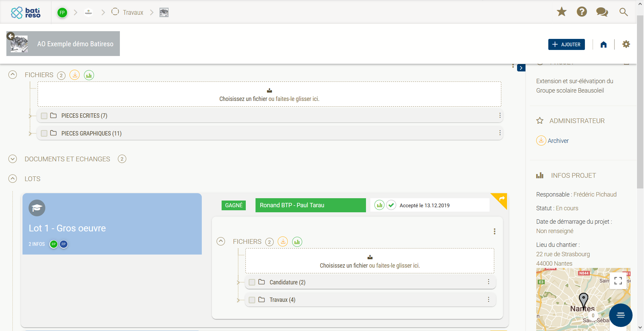Download files from Lot 1 FICHIERS
The height and width of the screenshot is (331, 644).
[283, 241]
